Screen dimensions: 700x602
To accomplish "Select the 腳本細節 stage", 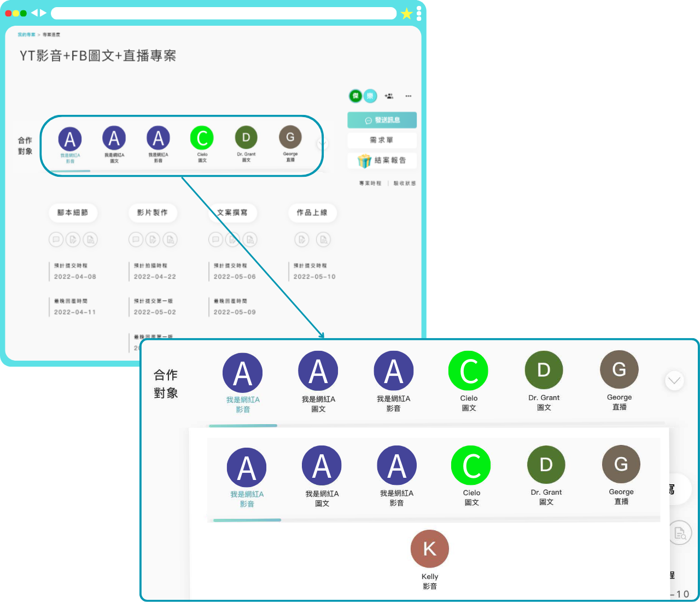I will 73,212.
